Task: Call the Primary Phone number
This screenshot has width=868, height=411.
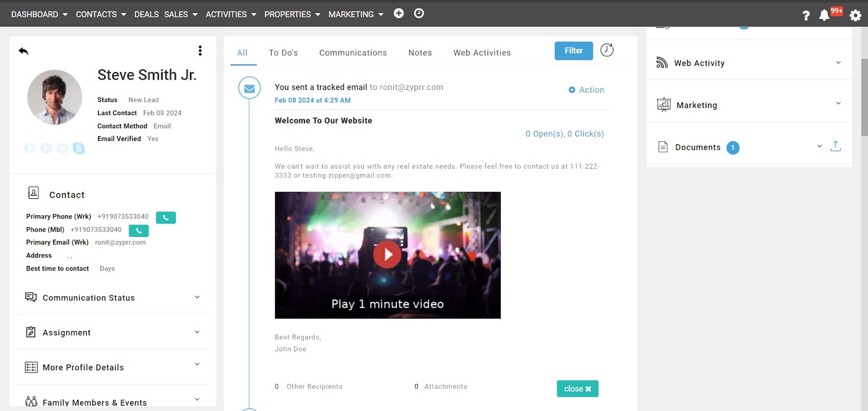Action: [x=165, y=217]
